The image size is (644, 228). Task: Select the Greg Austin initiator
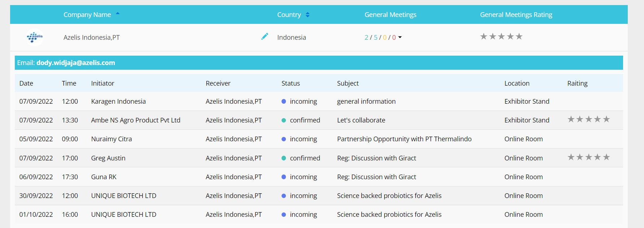coord(108,158)
